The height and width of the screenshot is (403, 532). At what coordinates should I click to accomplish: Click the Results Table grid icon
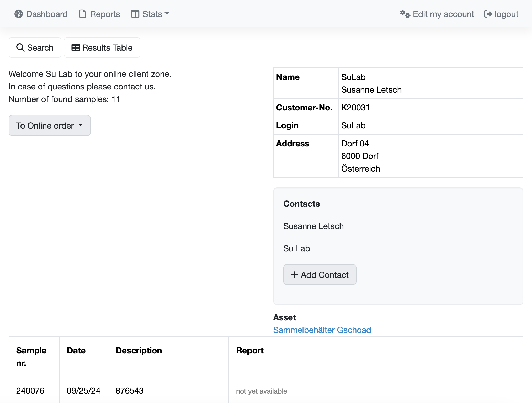pos(76,47)
